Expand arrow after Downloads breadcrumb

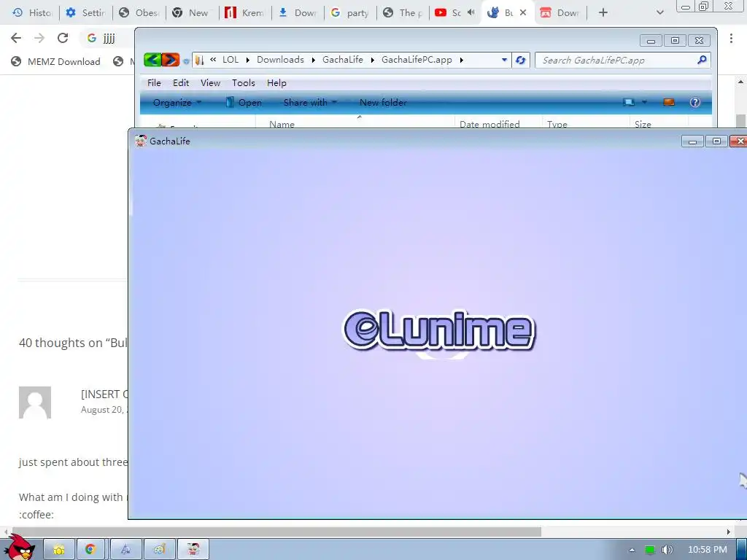313,60
